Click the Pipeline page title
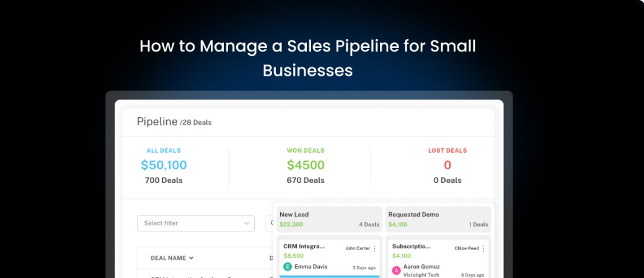The height and width of the screenshot is (278, 644). [x=156, y=122]
